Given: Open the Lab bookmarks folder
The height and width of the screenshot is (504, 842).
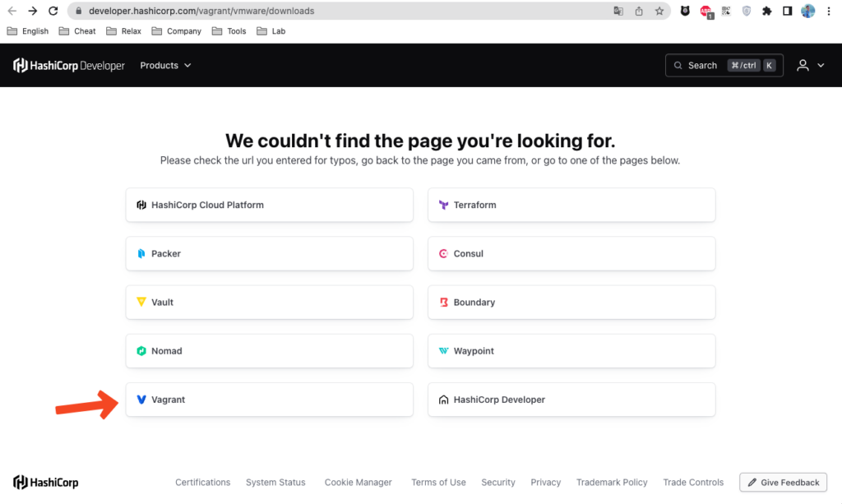Looking at the screenshot, I should pos(271,31).
